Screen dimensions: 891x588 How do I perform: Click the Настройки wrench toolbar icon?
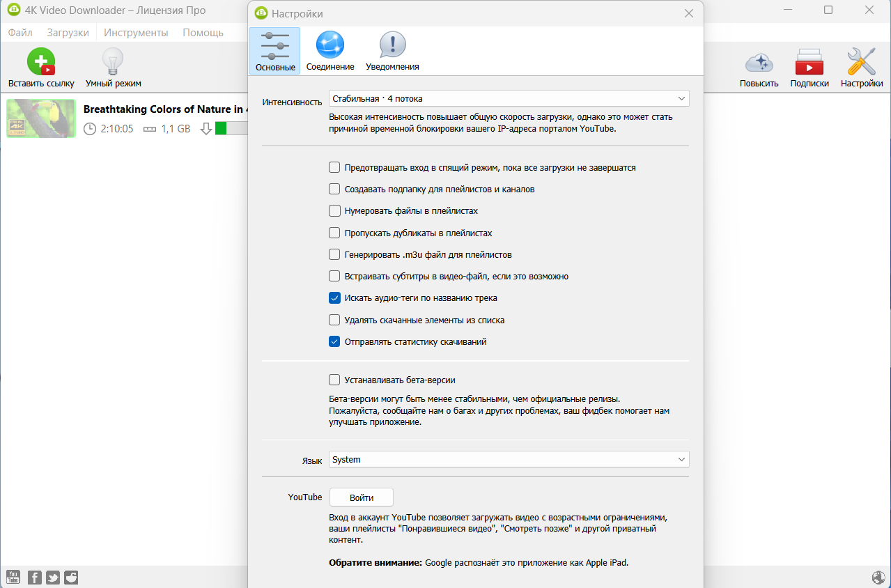coord(861,62)
